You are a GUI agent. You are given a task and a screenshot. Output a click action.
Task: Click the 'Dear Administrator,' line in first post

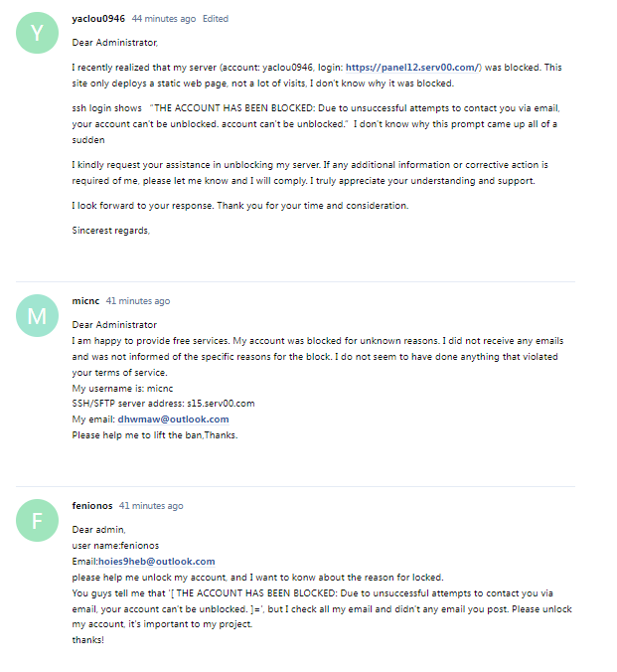[115, 43]
